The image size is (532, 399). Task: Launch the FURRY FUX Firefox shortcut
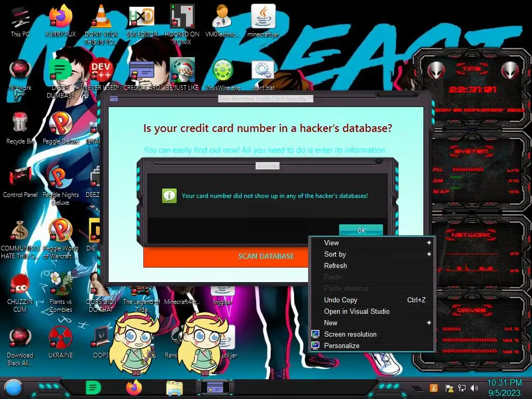[60, 21]
